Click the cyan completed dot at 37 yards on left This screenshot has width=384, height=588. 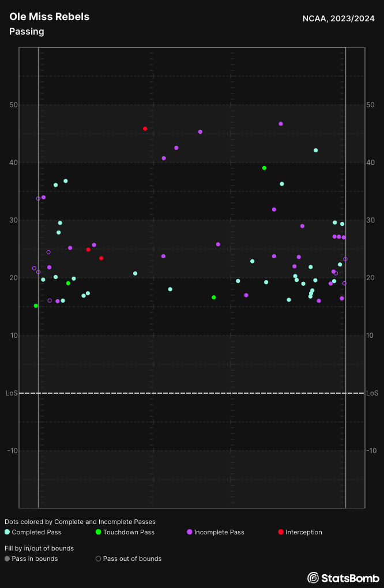tap(66, 181)
